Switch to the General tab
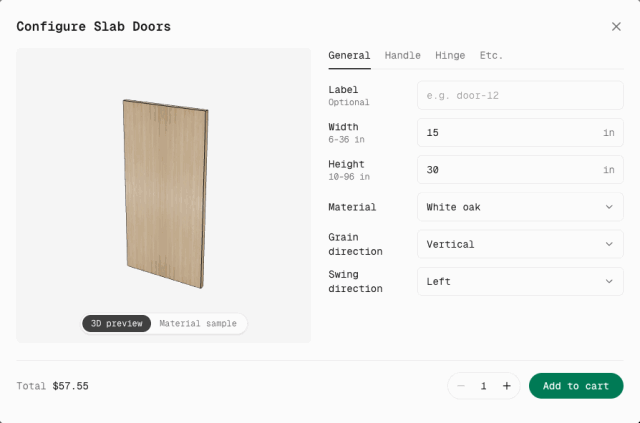Screen dimensions: 640x423 (349, 56)
